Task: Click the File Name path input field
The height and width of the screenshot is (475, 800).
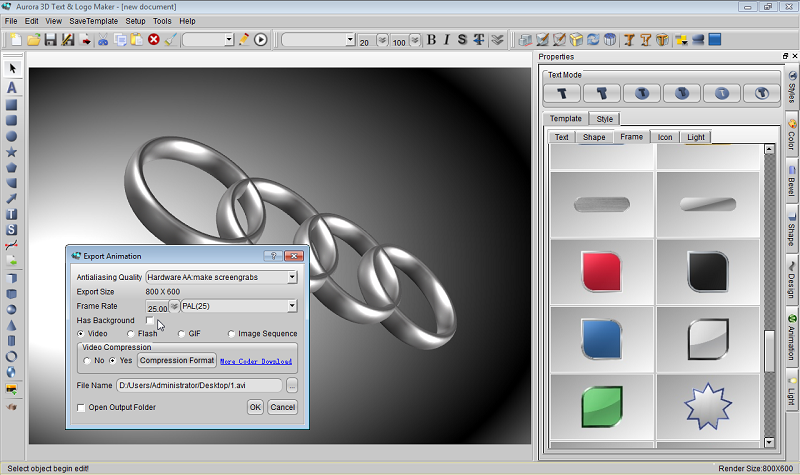Action: (199, 386)
